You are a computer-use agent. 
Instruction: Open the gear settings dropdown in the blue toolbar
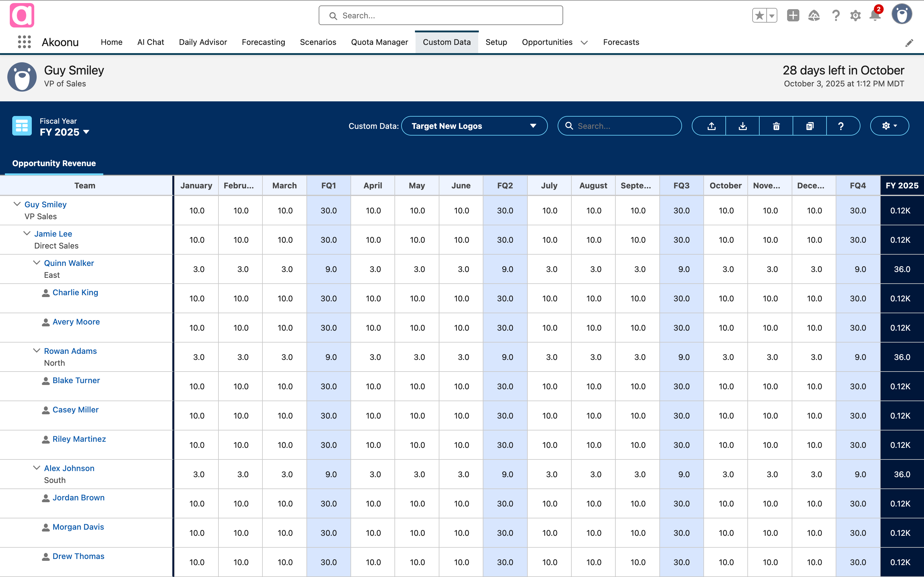(889, 126)
